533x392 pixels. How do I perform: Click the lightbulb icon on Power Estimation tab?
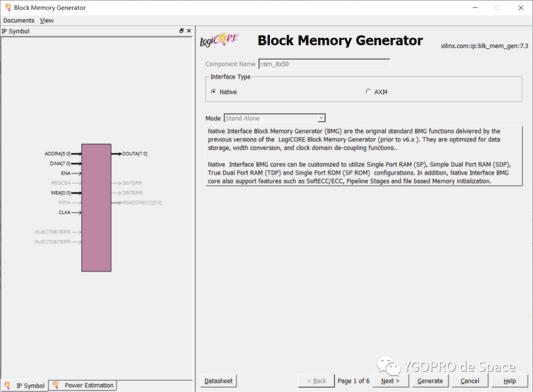tap(56, 385)
